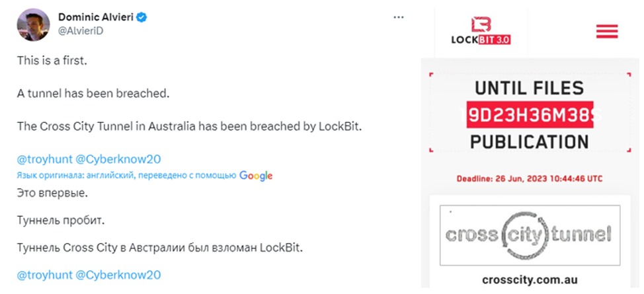Open the crosscity.com.au link
644x294 pixels.
pyautogui.click(x=529, y=279)
